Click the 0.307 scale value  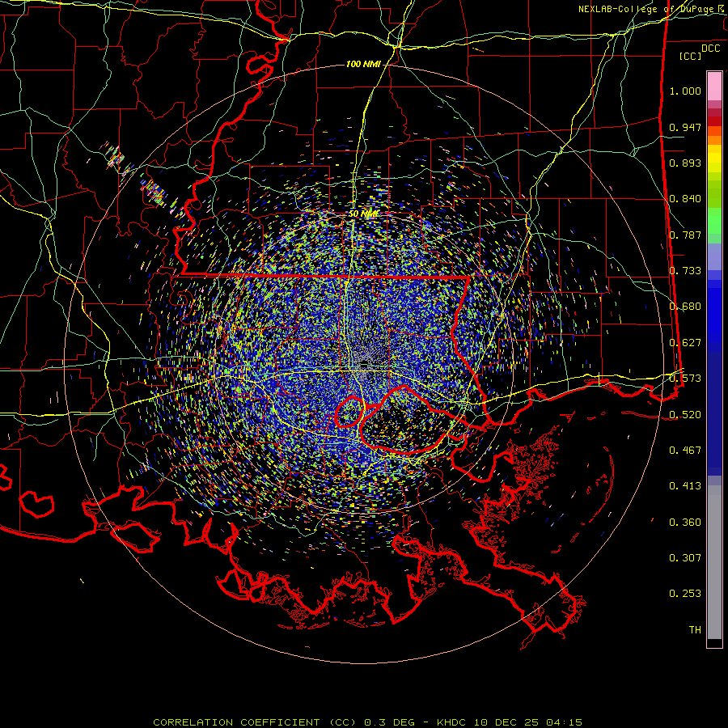tap(685, 558)
